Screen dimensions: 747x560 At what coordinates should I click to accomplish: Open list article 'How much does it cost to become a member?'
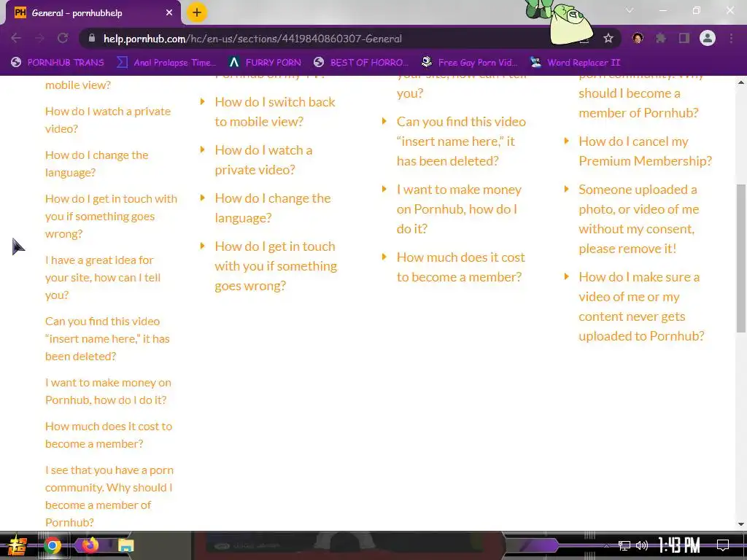click(x=461, y=267)
